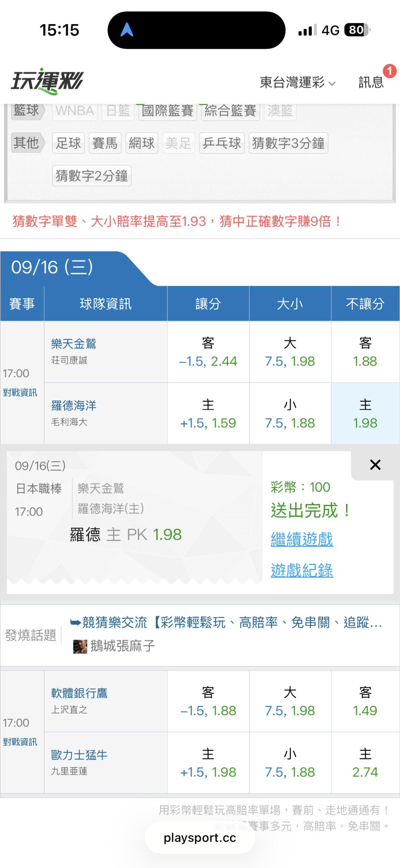Select the 國際籃賽 tab
Screen dimensions: 400x868
point(168,110)
